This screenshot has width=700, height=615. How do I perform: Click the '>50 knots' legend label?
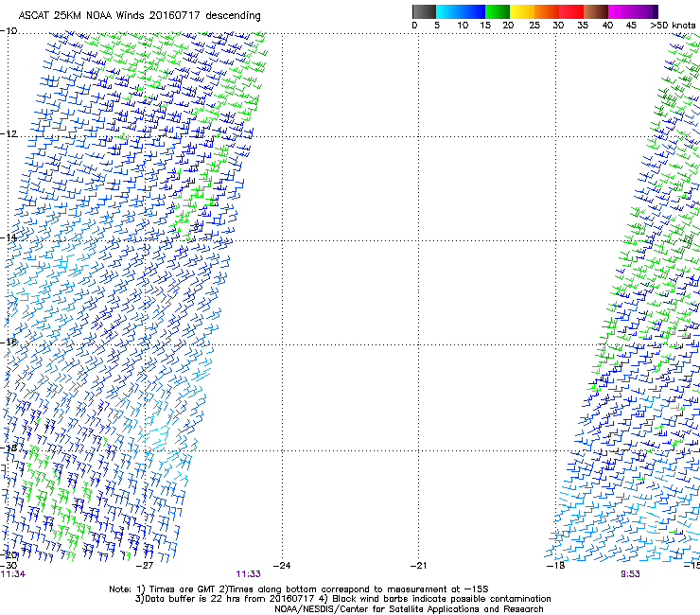[x=673, y=26]
